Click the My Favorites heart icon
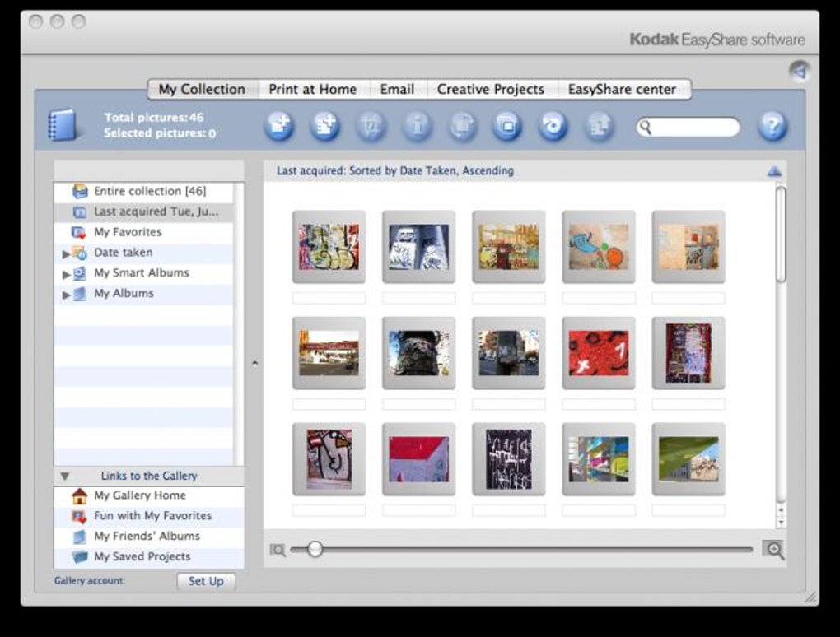The width and height of the screenshot is (840, 637). pos(79,232)
